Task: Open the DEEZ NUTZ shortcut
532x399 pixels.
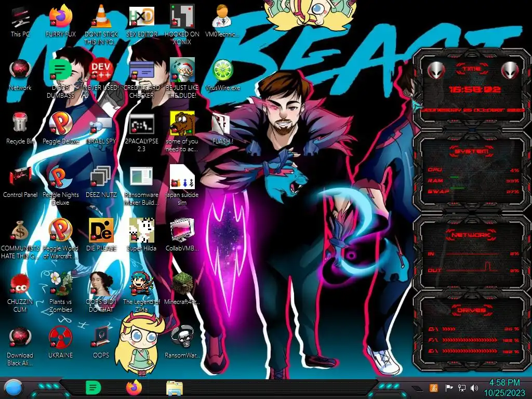Action: click(101, 182)
